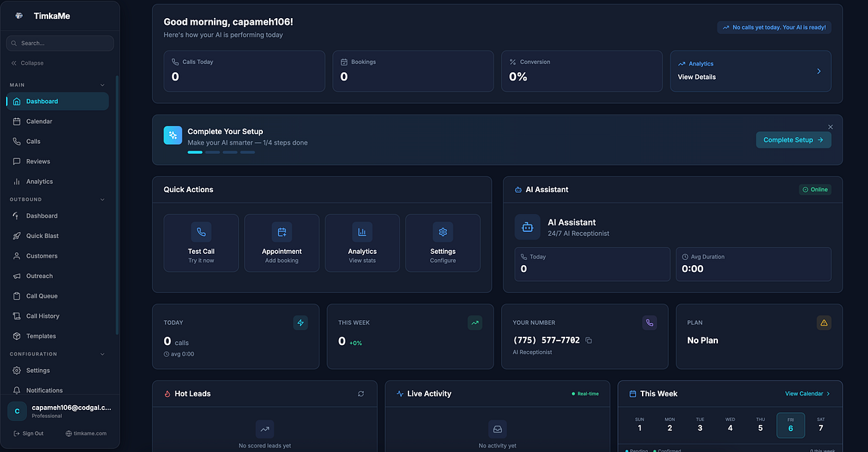Click the Appointment calendar-plus icon
Screen dimensions: 868x452
(282, 232)
